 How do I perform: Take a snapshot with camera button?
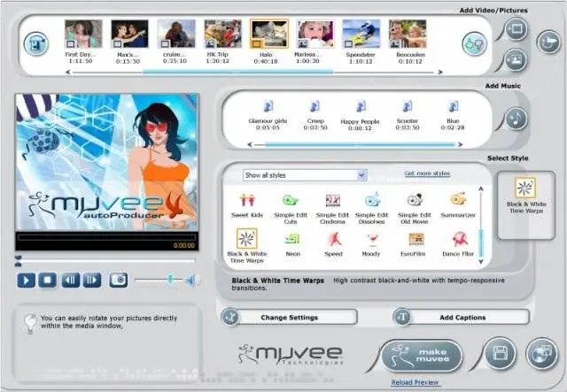pos(118,280)
